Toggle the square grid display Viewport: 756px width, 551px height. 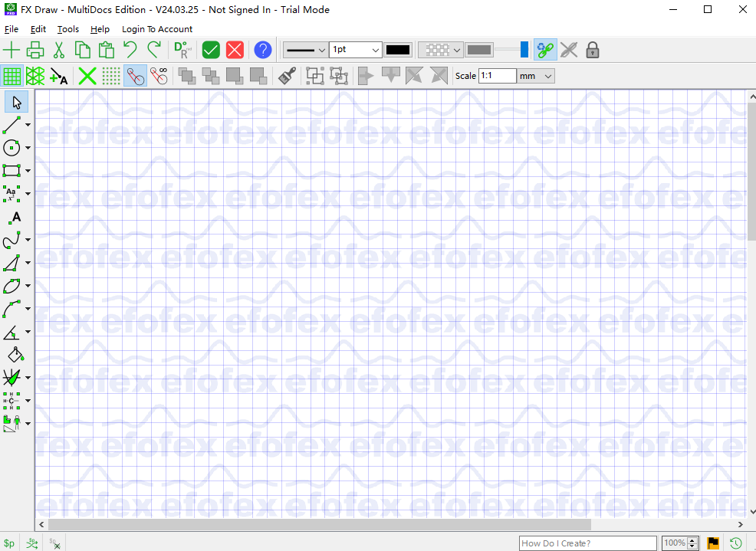[x=12, y=76]
